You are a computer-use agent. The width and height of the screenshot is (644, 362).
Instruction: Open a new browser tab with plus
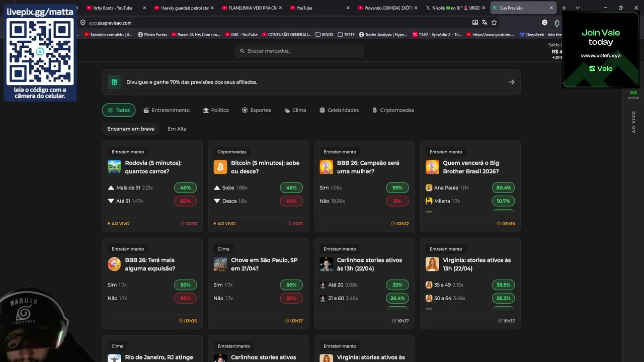[x=564, y=8]
